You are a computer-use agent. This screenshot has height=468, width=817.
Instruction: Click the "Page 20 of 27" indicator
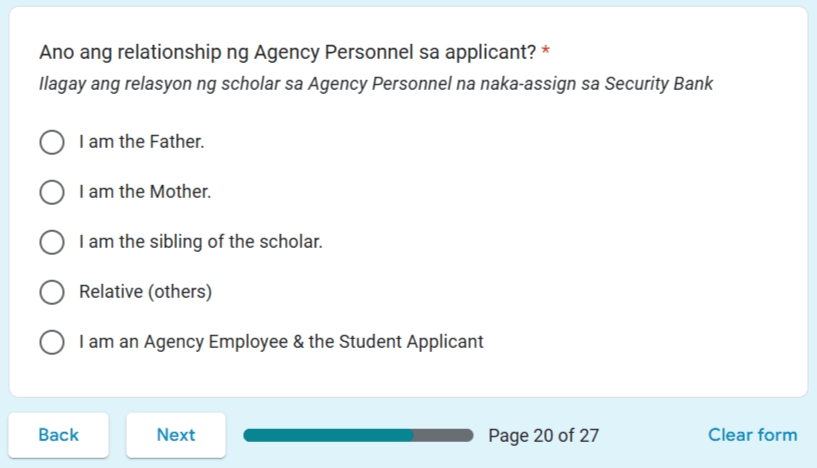pos(543,436)
